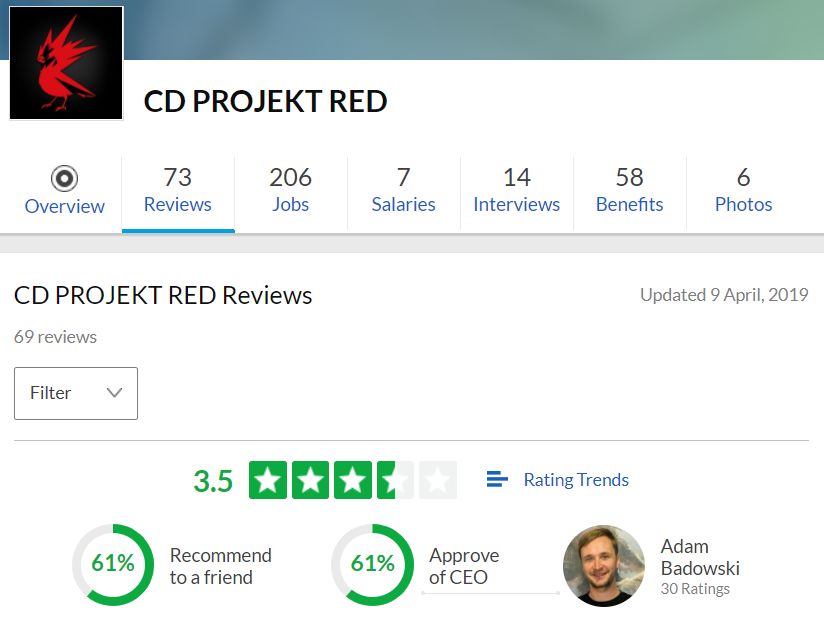Click the Overview target icon

pyautogui.click(x=65, y=179)
